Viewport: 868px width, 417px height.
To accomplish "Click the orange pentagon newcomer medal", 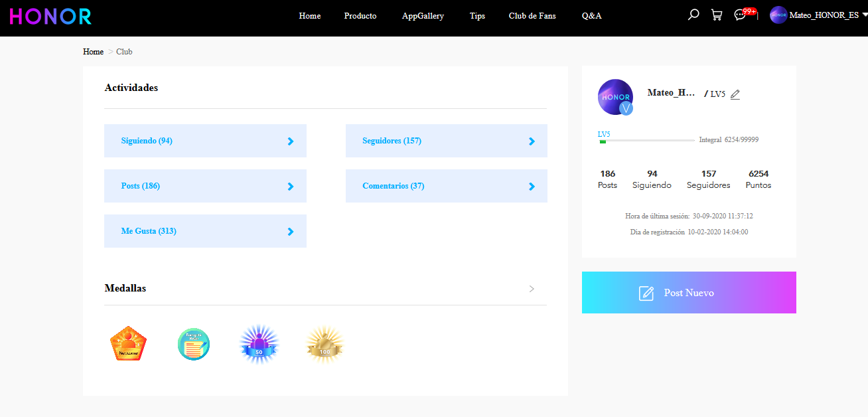I will [x=127, y=344].
